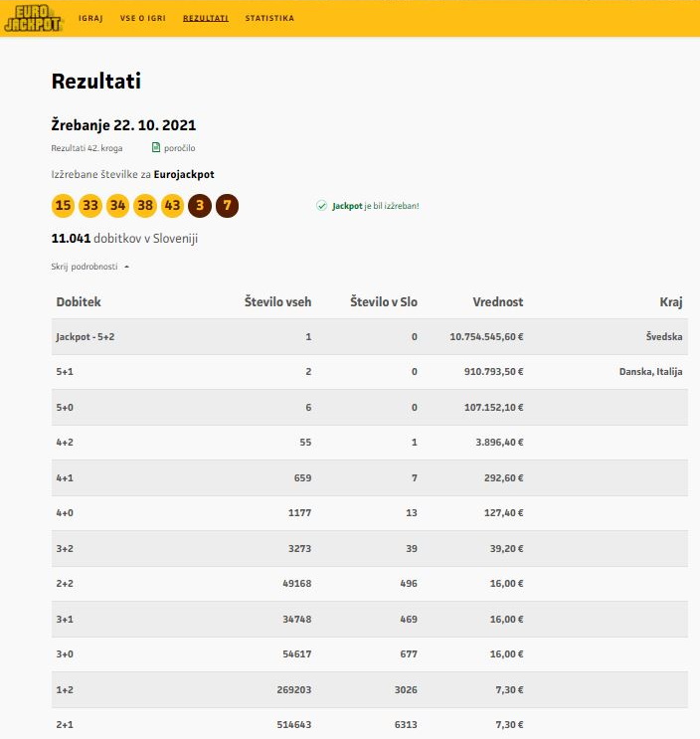Open the STATISTIKA menu item
The height and width of the screenshot is (739, 700).
[x=269, y=18]
